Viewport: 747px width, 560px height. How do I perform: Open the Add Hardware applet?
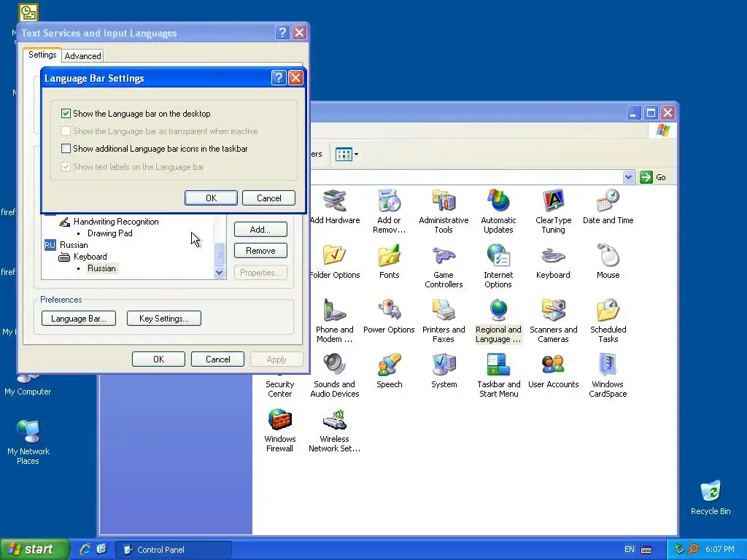[x=334, y=207]
